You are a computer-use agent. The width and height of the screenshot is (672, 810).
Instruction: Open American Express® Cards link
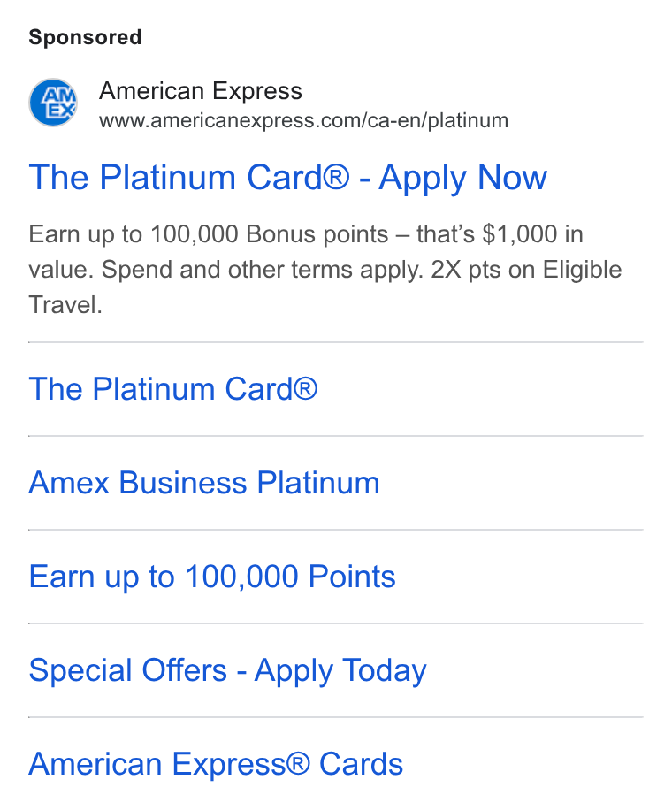pos(216,764)
